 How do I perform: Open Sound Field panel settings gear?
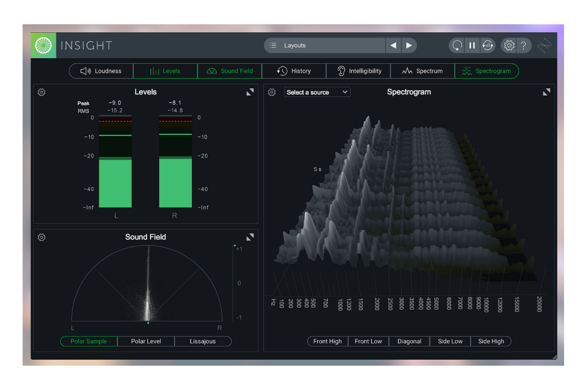point(42,237)
